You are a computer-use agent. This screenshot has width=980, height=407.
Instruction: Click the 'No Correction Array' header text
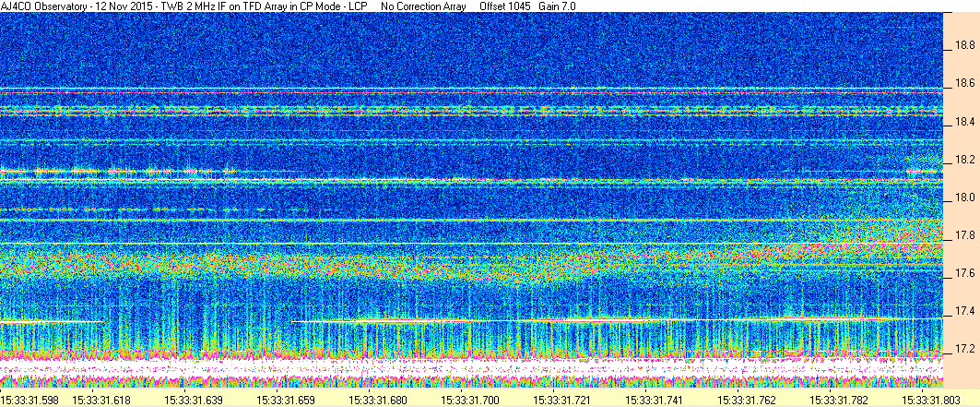(x=423, y=6)
